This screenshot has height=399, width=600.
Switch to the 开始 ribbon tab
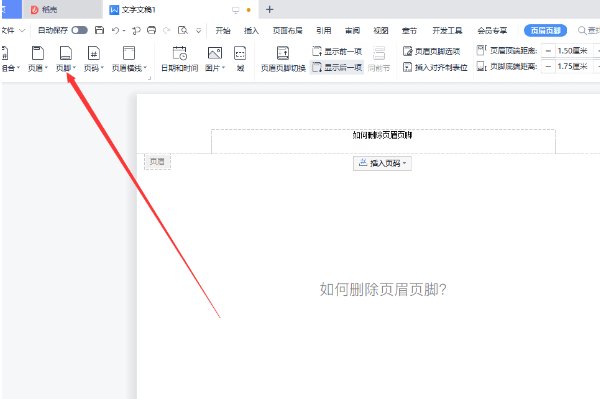[223, 31]
